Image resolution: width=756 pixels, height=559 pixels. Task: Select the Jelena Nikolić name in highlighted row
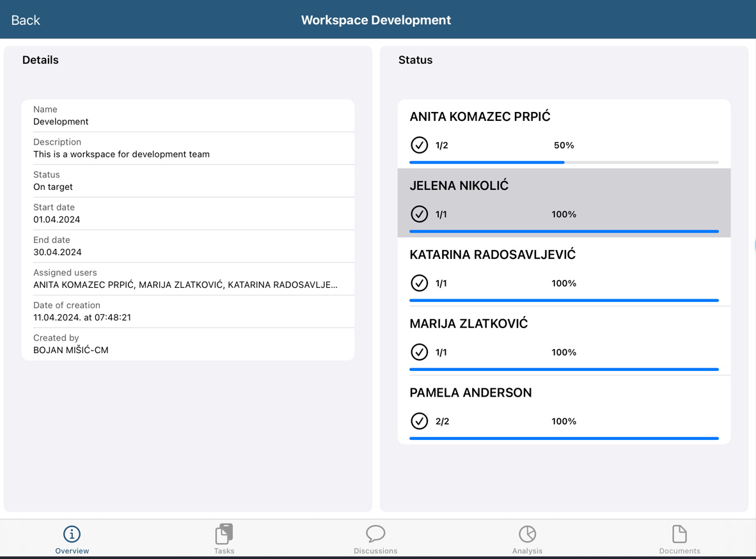coord(459,185)
